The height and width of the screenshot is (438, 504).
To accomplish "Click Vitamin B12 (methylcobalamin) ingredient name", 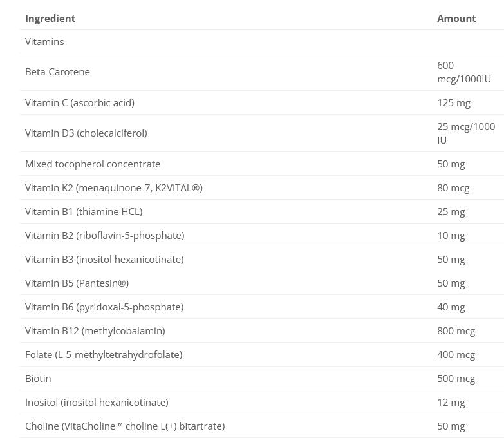I will pos(95,331).
